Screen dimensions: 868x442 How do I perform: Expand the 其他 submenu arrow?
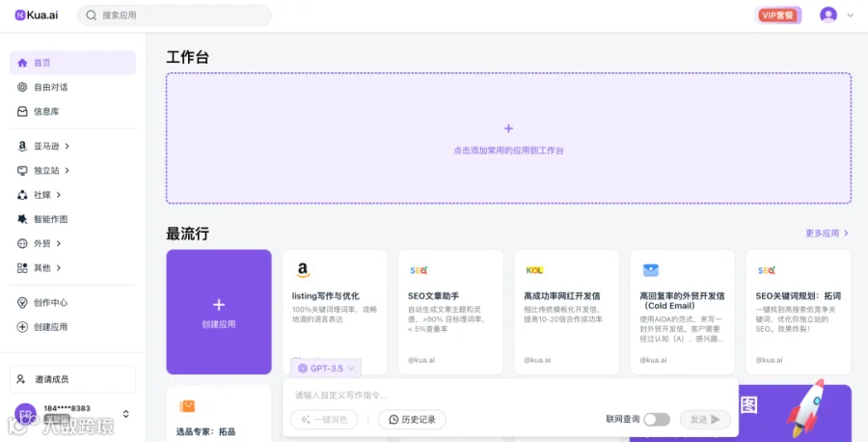[x=59, y=268]
